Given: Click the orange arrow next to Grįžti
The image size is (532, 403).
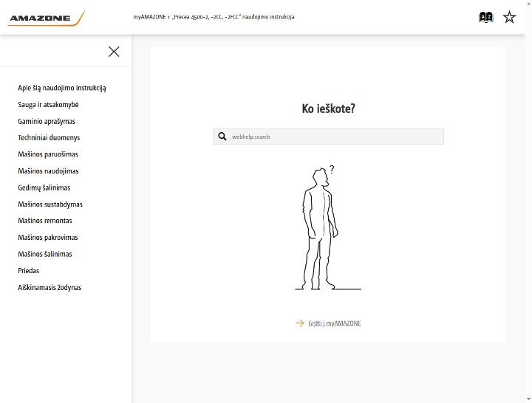Looking at the screenshot, I should point(299,323).
